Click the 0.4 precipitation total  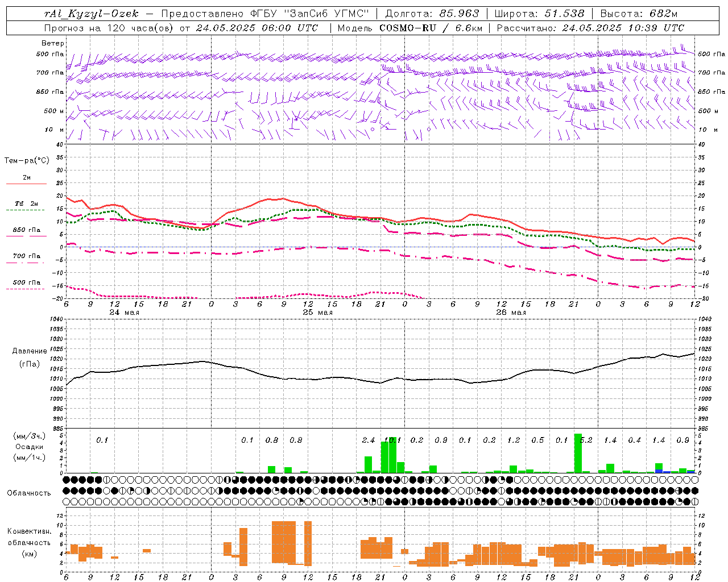click(635, 440)
